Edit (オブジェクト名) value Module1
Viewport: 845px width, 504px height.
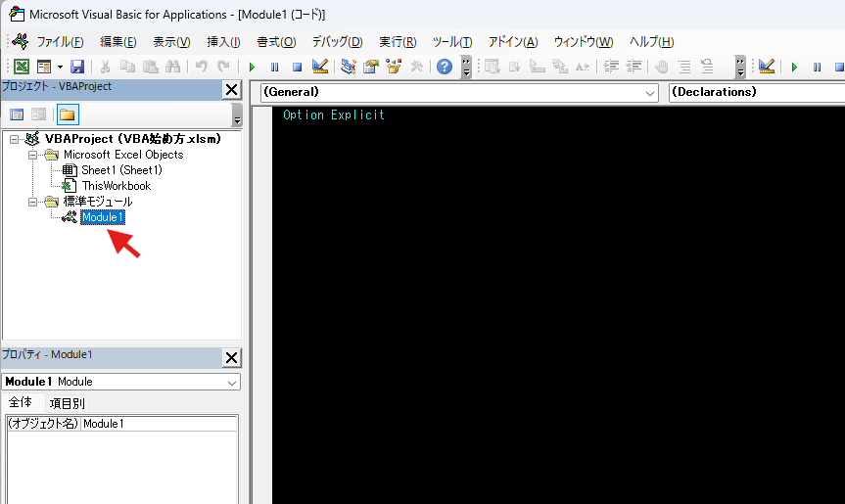click(x=159, y=424)
